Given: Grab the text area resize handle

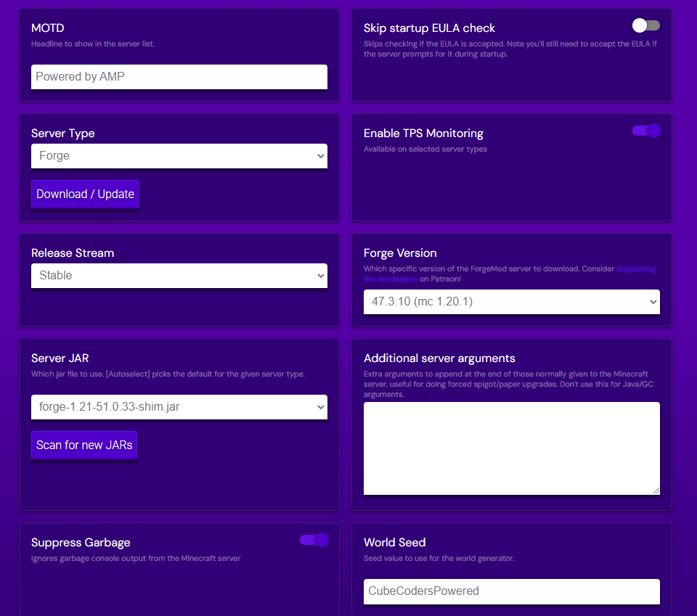Looking at the screenshot, I should [x=656, y=490].
